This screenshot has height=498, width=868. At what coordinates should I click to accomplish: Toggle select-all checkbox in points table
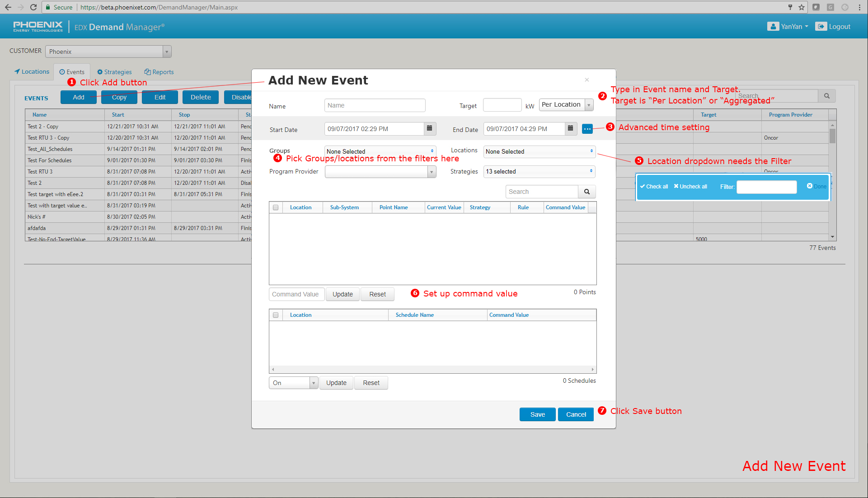click(x=276, y=207)
